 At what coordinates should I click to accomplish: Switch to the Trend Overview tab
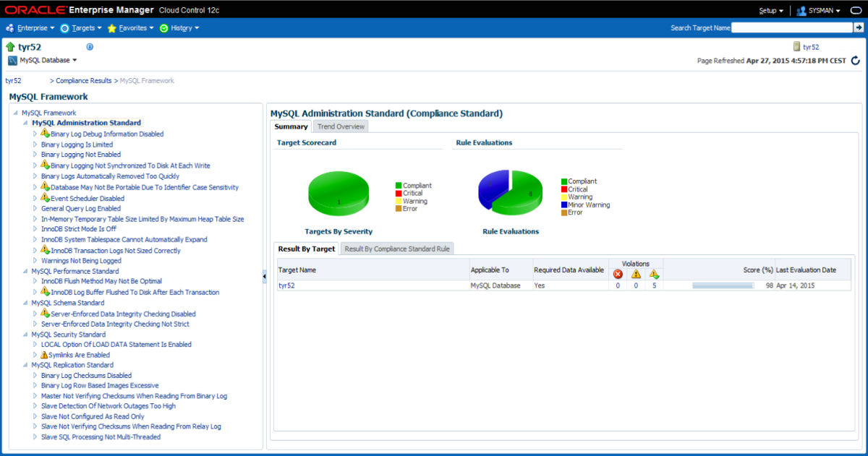[x=341, y=126]
